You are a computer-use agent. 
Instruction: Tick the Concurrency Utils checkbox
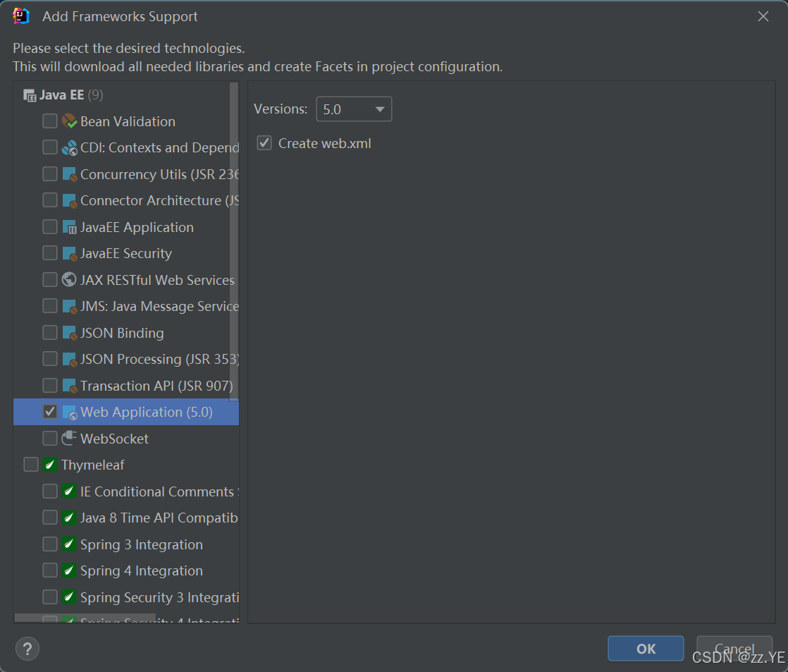pyautogui.click(x=50, y=174)
